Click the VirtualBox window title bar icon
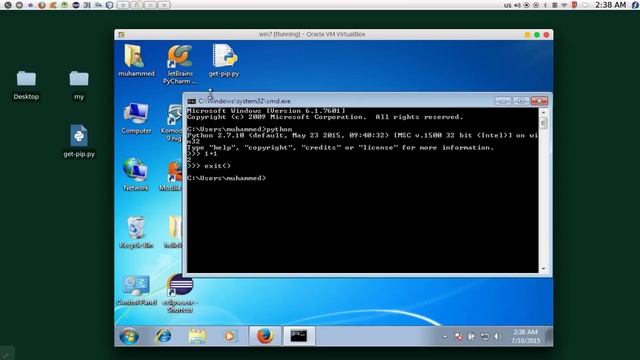Screen dimensions: 640x360 [x=121, y=35]
